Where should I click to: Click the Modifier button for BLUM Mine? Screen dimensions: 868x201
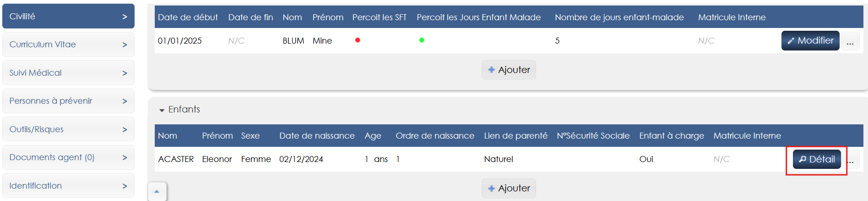810,40
